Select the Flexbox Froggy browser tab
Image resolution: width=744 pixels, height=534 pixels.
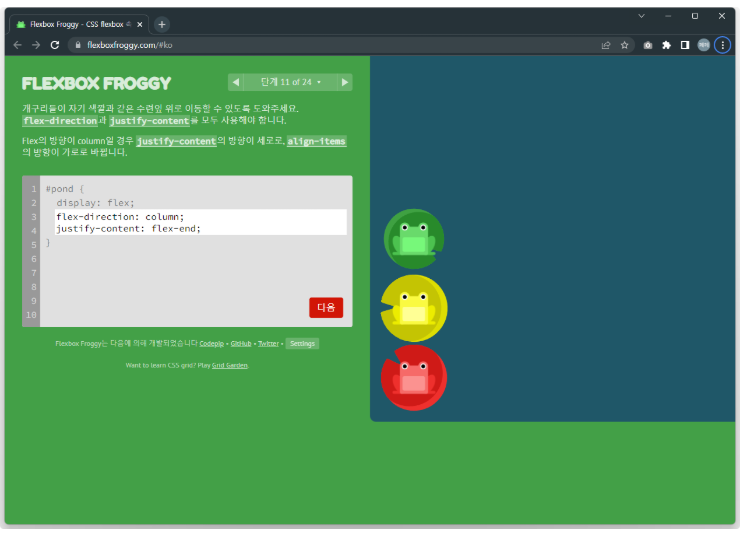tap(78, 24)
